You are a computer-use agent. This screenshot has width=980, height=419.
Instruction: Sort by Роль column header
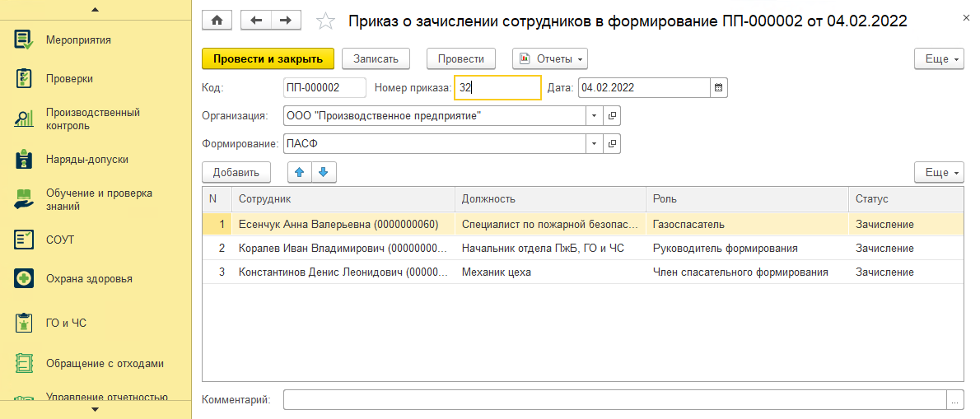[x=747, y=199]
